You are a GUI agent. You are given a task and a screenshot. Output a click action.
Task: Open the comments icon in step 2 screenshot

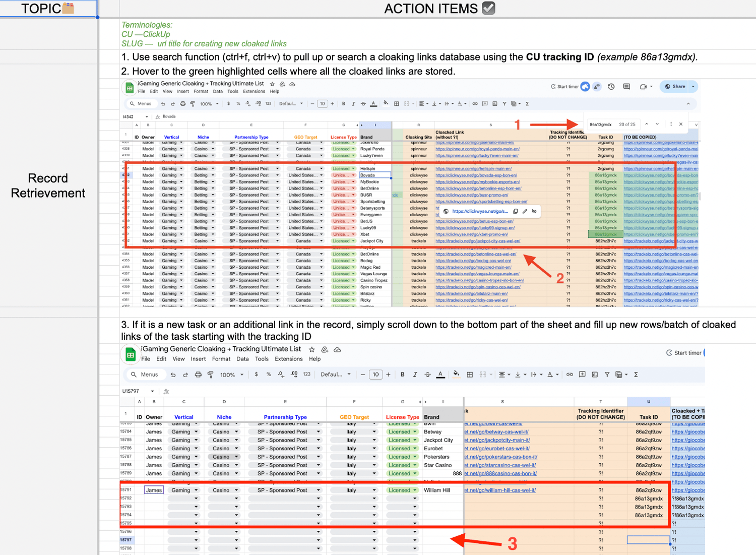[626, 87]
